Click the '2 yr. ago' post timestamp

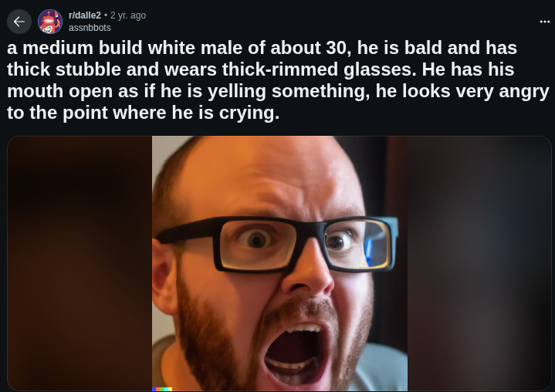tap(128, 15)
